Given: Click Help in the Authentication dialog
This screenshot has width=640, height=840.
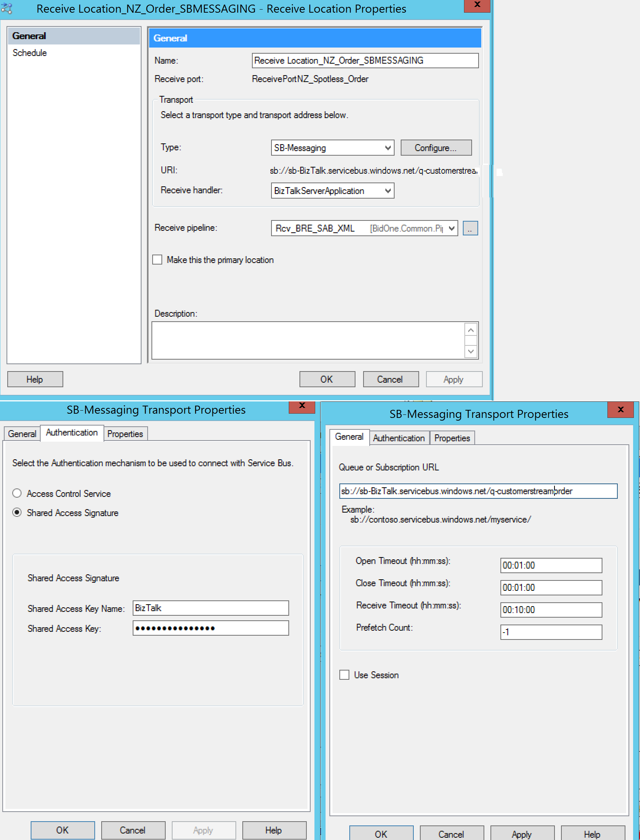Looking at the screenshot, I should click(x=274, y=830).
